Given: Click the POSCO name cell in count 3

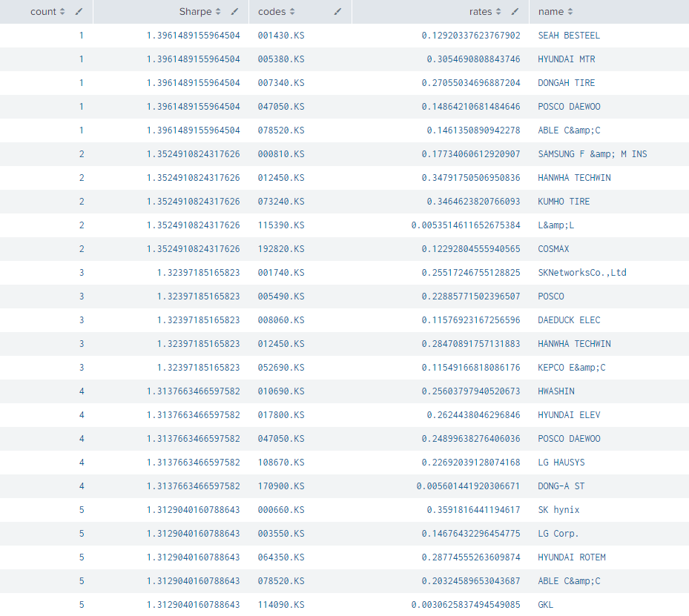Looking at the screenshot, I should [551, 297].
